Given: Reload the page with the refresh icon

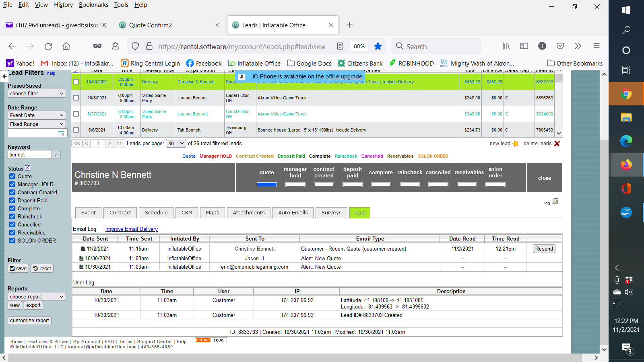Looking at the screenshot, I should pos(48,46).
